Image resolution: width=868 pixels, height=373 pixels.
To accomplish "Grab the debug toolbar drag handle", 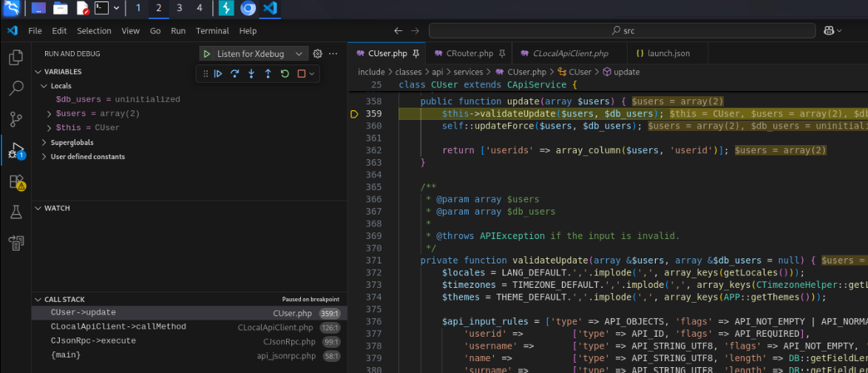I will coord(206,74).
